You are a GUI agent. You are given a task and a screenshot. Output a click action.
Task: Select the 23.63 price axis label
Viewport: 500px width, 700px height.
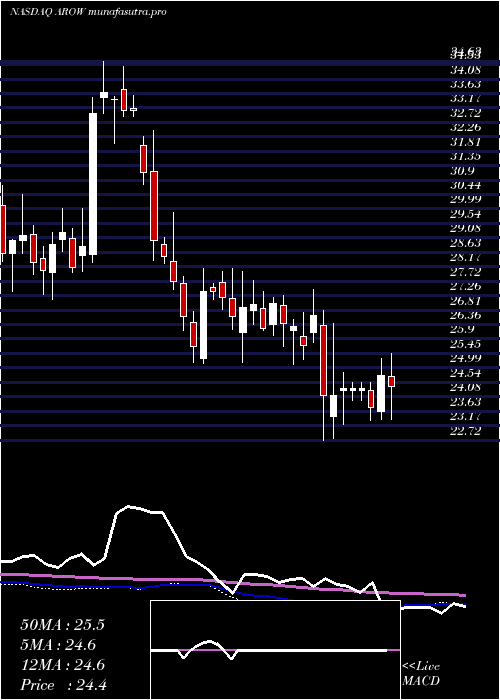click(x=465, y=401)
